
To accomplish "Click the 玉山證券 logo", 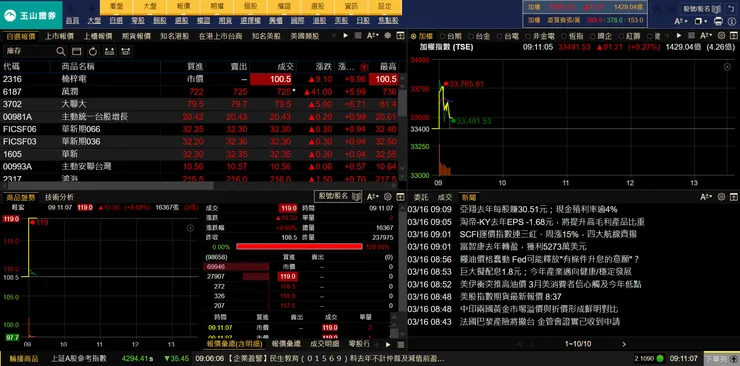I will [x=31, y=15].
